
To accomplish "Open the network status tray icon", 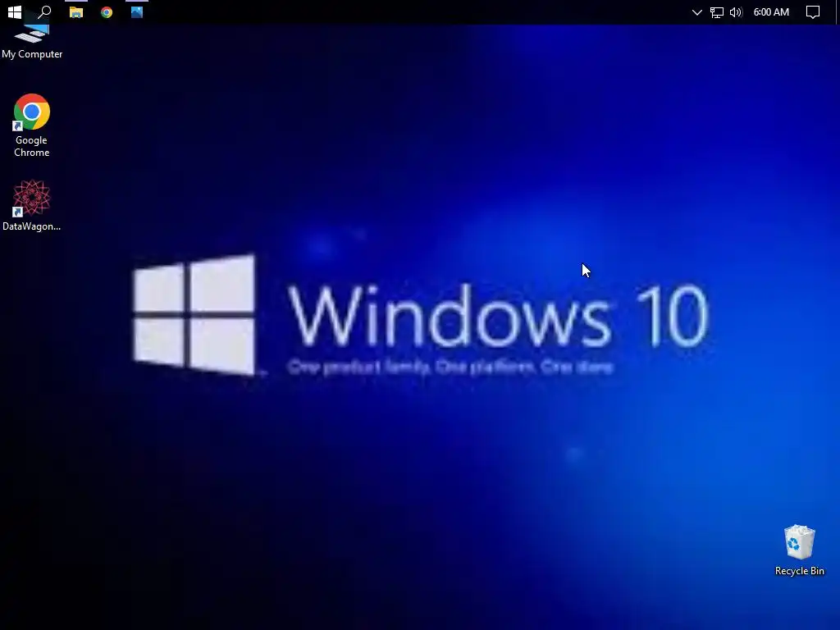I will coord(717,11).
